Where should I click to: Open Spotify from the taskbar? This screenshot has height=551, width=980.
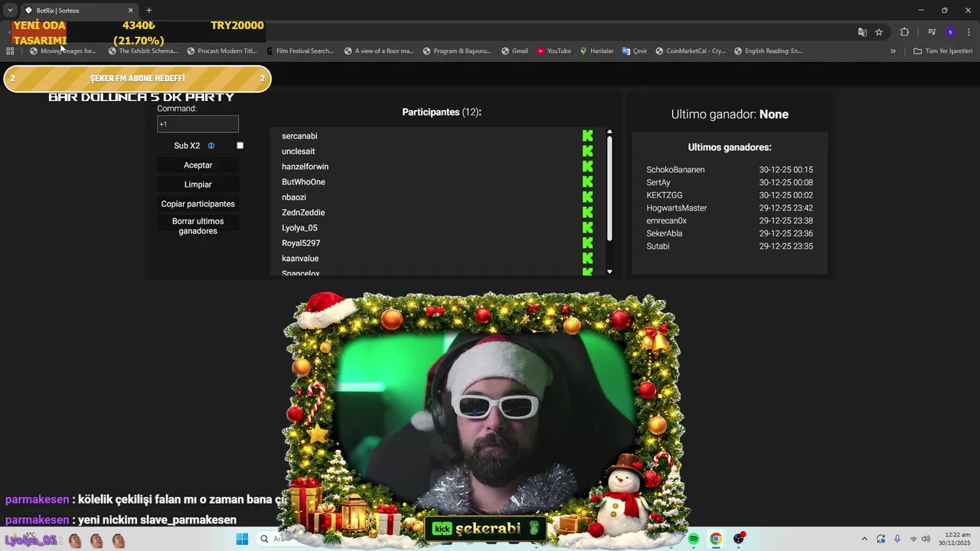pyautogui.click(x=694, y=539)
